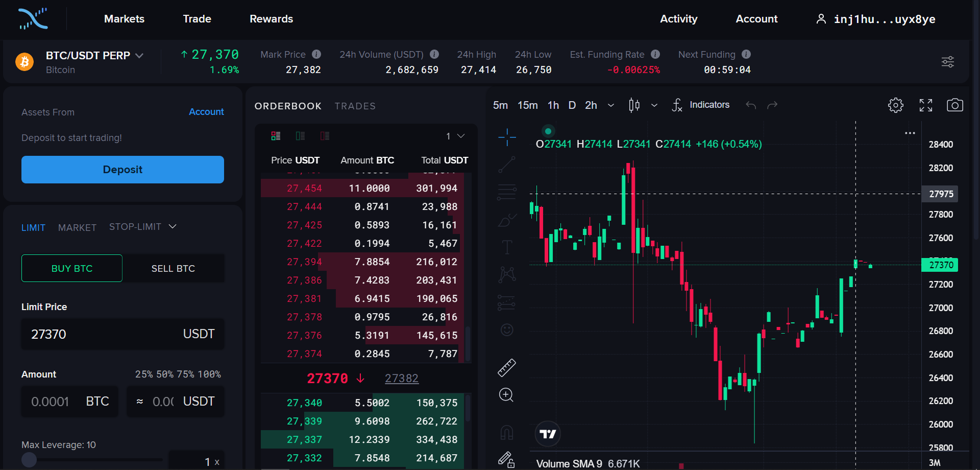Click the Bitcoin coin icon
This screenshot has width=980, height=470.
point(24,62)
